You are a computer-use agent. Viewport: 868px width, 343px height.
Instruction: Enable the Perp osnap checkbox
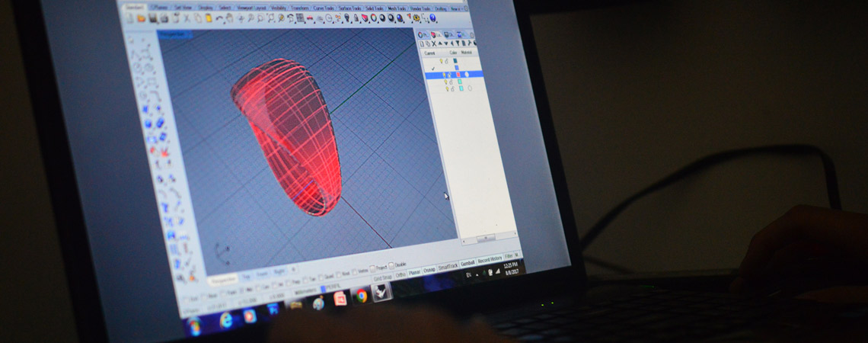click(289, 283)
